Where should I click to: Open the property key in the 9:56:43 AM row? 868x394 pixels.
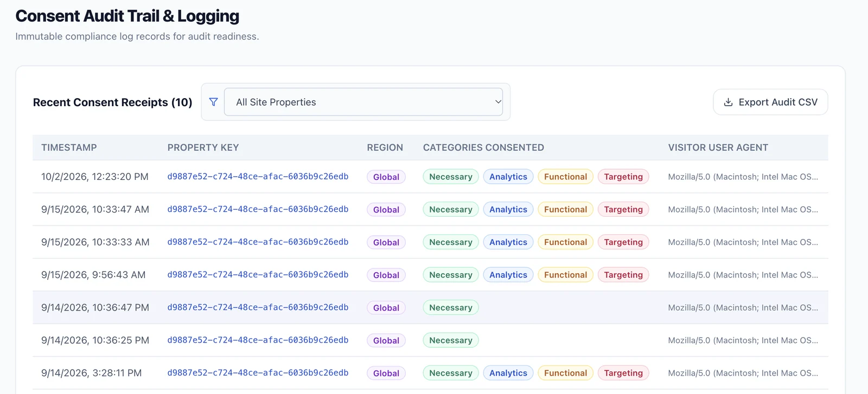[x=258, y=275]
